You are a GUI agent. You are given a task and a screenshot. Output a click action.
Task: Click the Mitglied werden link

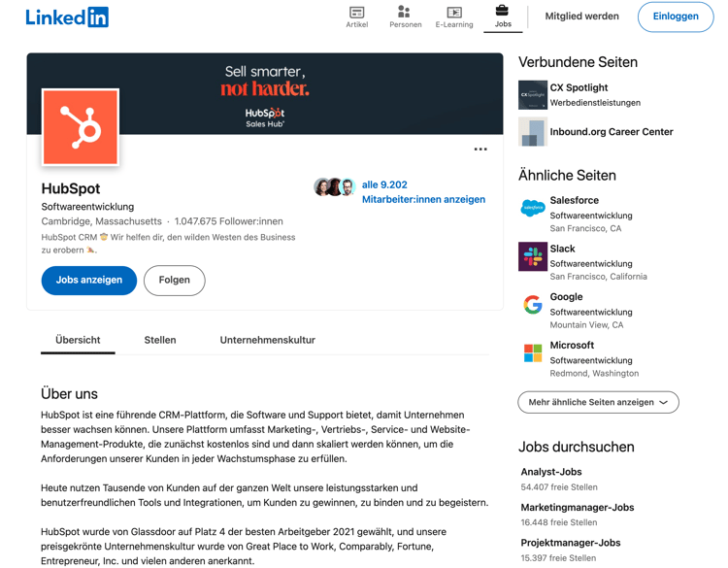pyautogui.click(x=581, y=17)
